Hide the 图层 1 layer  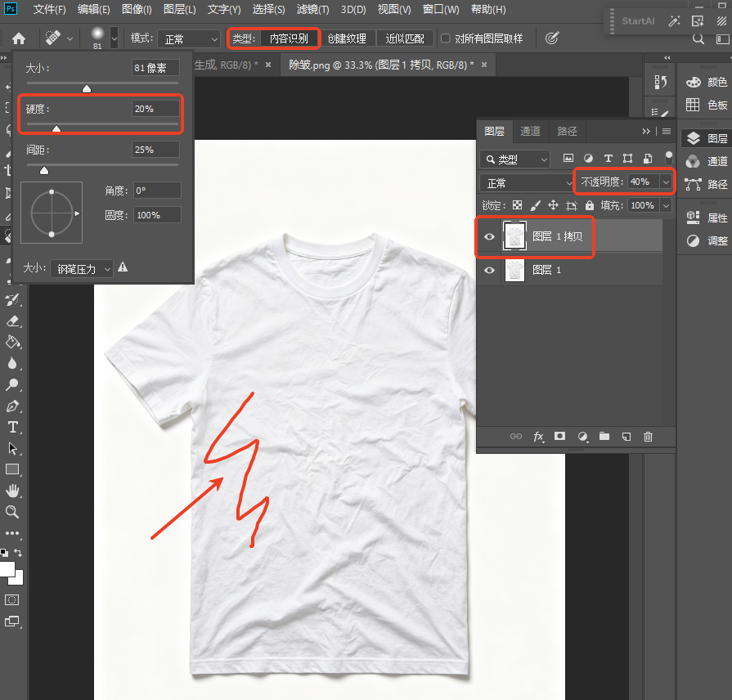point(489,270)
